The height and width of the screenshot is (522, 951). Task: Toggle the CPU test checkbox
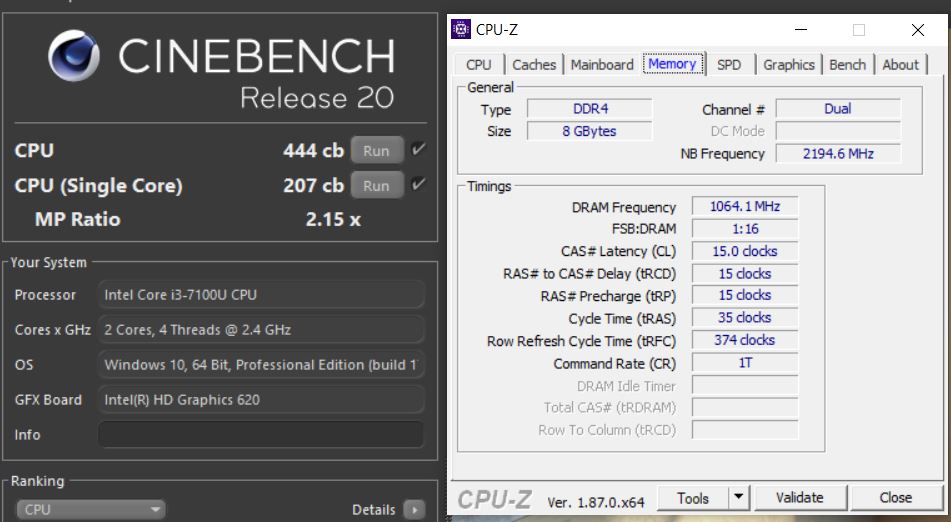click(x=418, y=149)
